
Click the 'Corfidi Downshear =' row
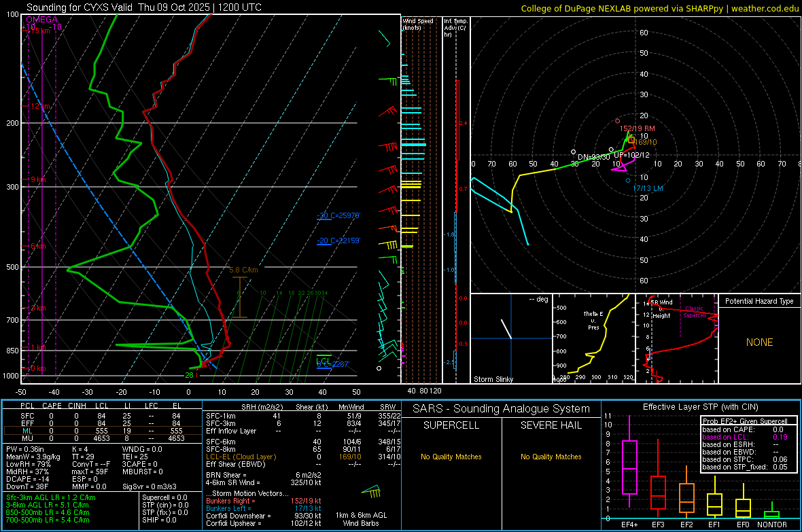coord(264,516)
